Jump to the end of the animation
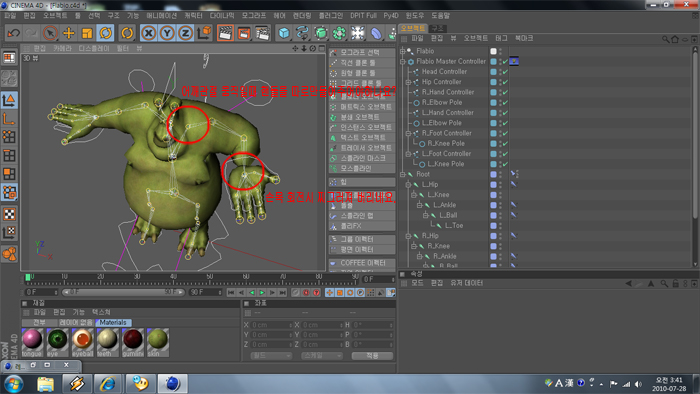Screen dimensions: 700x394 282,293
